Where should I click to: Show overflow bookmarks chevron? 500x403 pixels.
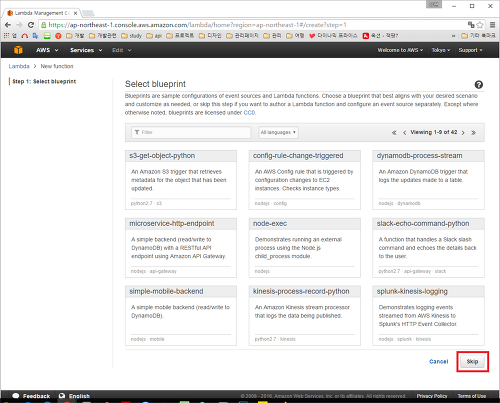click(x=453, y=36)
